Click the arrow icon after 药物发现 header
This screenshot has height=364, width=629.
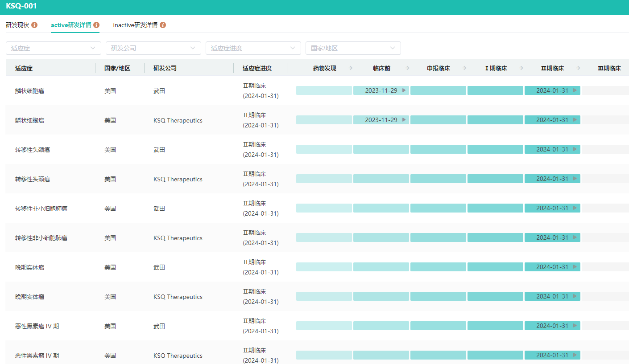click(350, 68)
